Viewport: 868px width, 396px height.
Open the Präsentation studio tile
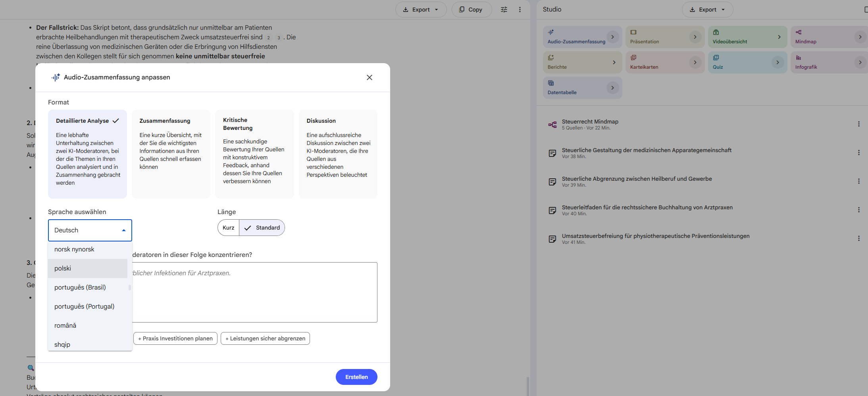665,37
